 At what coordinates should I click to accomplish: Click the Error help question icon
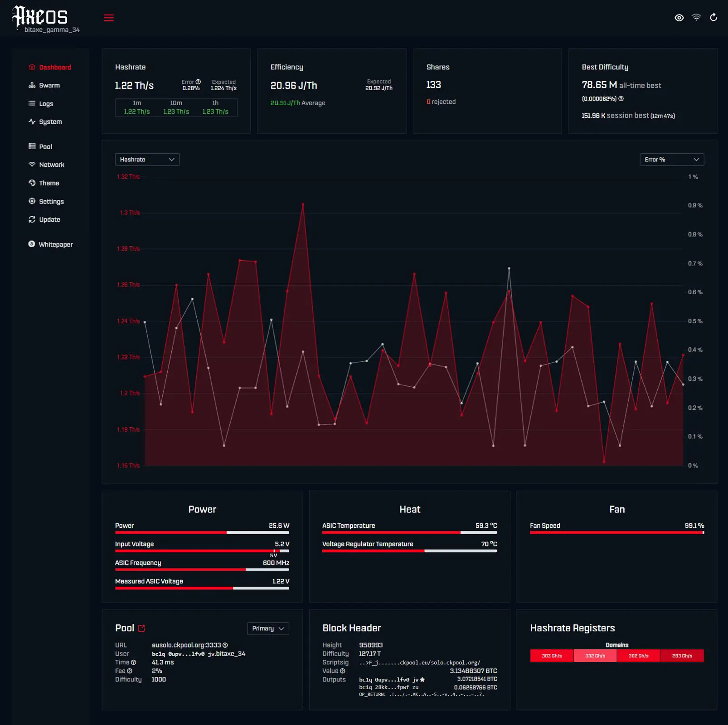point(198,82)
